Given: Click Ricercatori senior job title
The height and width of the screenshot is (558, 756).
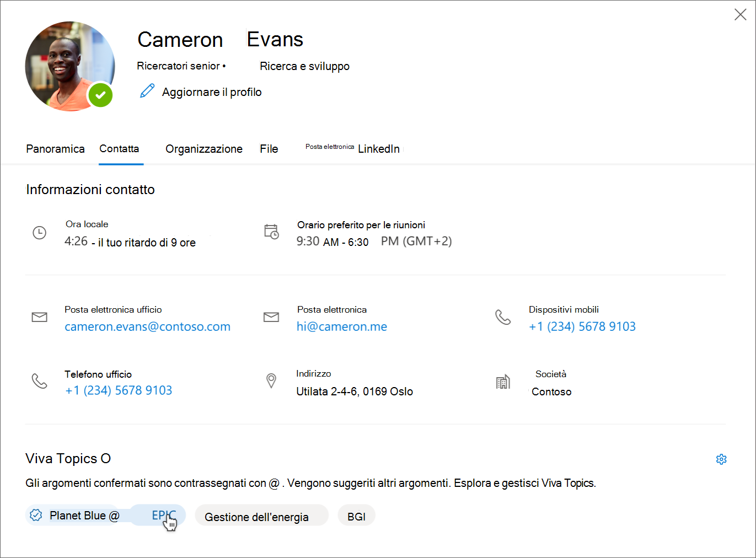Looking at the screenshot, I should pos(178,66).
